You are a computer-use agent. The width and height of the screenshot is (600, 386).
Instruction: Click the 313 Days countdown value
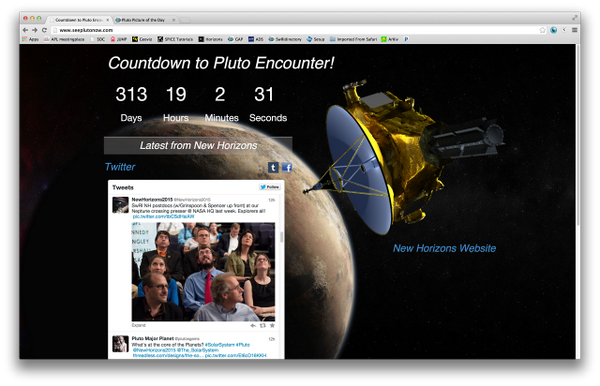tap(131, 94)
